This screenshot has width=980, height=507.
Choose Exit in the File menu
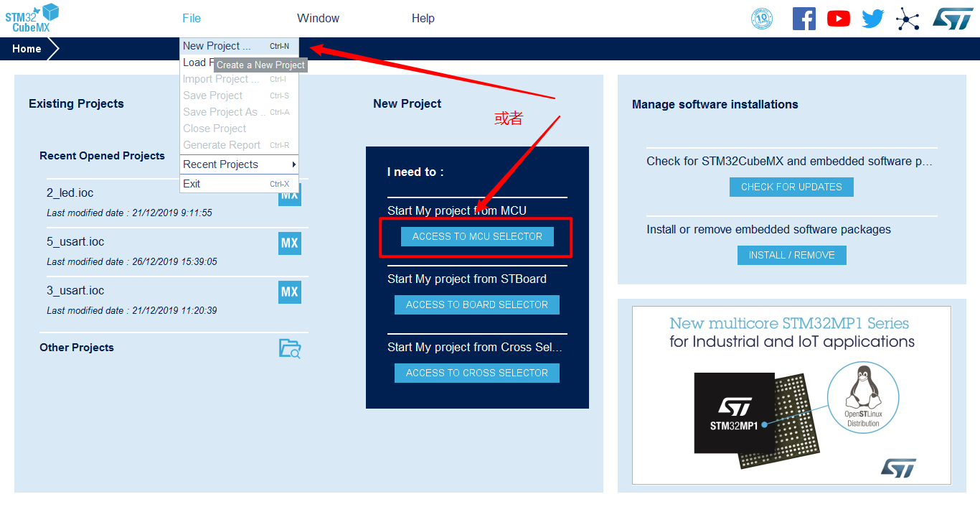point(192,184)
